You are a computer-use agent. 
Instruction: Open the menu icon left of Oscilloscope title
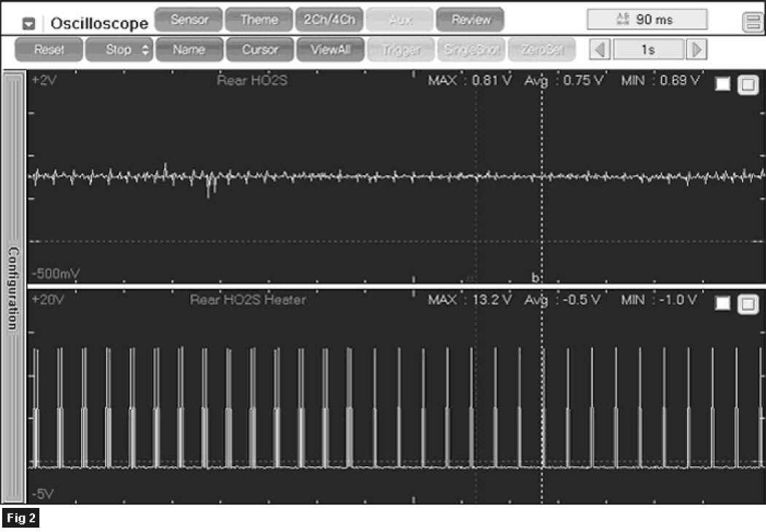29,23
